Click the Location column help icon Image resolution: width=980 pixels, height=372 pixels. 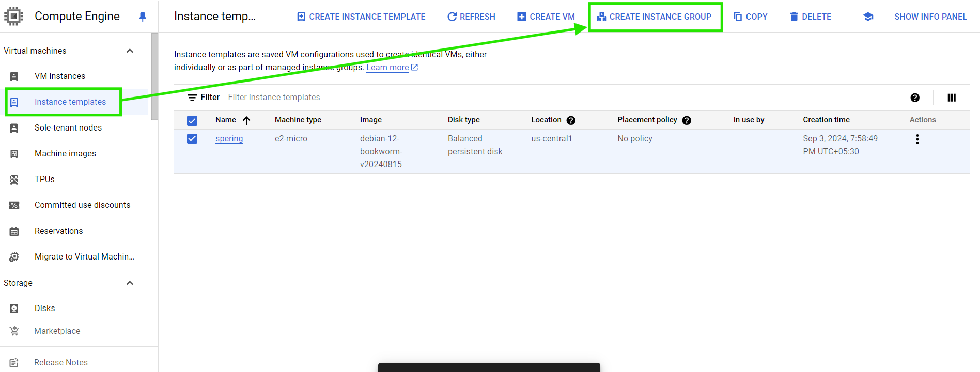coord(570,120)
